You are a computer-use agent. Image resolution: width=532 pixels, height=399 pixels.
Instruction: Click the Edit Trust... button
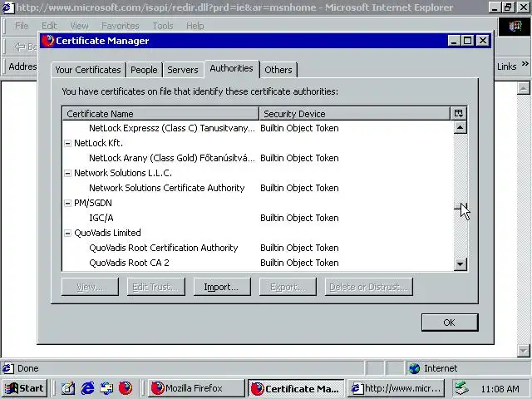pos(156,287)
